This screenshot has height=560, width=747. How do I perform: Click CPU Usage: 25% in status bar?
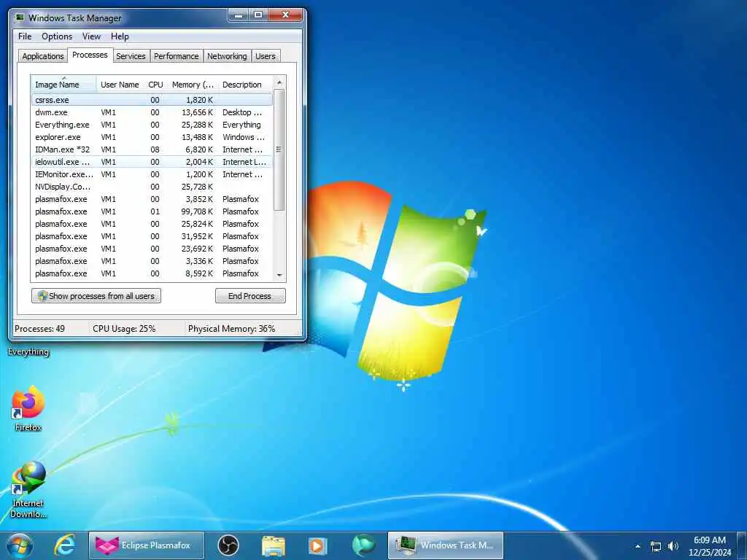click(124, 329)
